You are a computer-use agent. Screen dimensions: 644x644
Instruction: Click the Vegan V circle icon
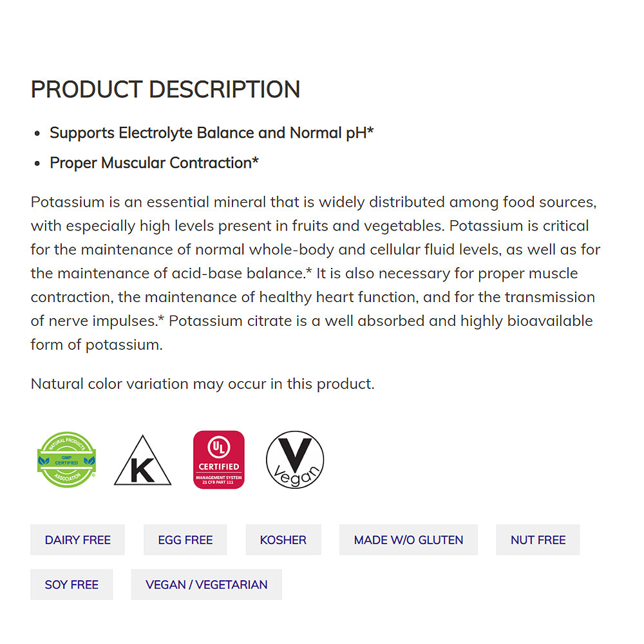point(295,460)
